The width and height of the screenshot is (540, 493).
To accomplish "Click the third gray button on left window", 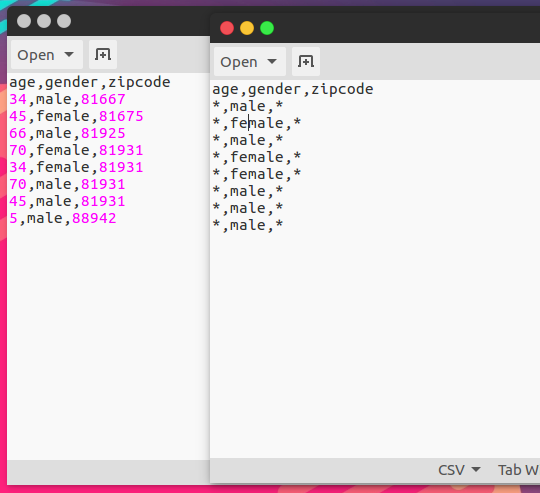I will [x=64, y=21].
